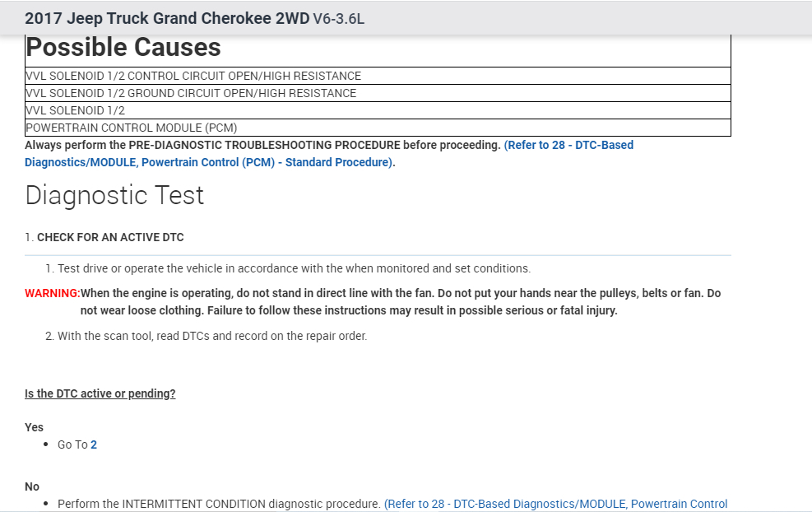The width and height of the screenshot is (812, 512).
Task: Click the Possible Causes heading
Action: [x=123, y=47]
